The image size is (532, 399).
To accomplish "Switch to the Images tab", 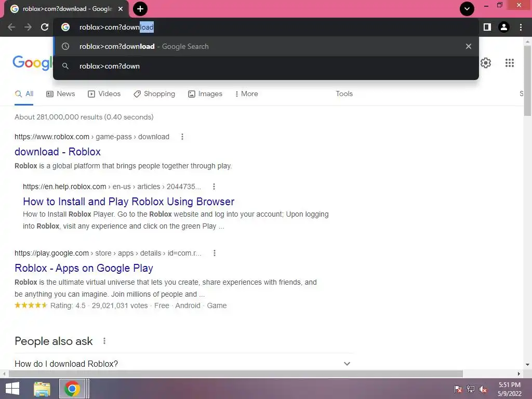I will coord(205,94).
